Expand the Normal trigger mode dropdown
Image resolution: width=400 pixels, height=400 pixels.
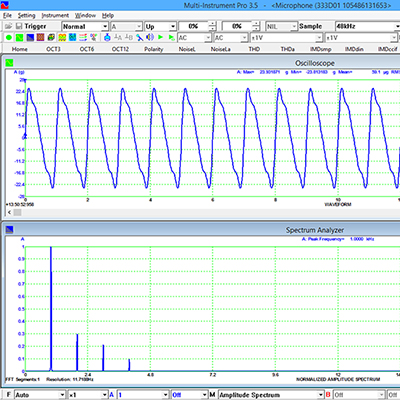pyautogui.click(x=105, y=26)
